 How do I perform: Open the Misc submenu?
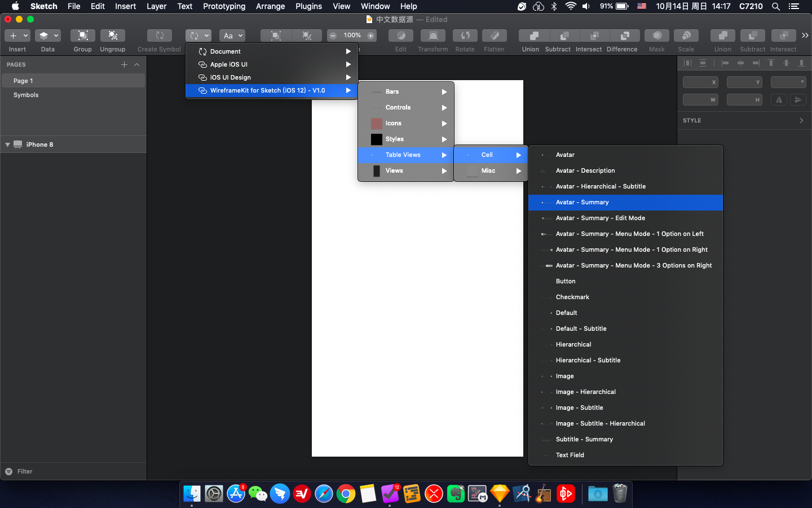pyautogui.click(x=491, y=170)
